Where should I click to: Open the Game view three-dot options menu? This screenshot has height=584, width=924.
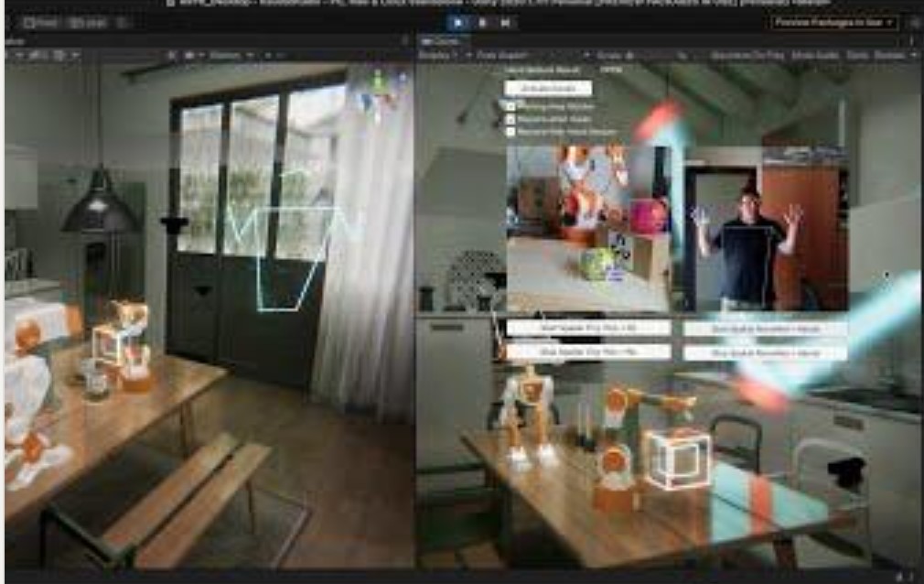point(911,42)
